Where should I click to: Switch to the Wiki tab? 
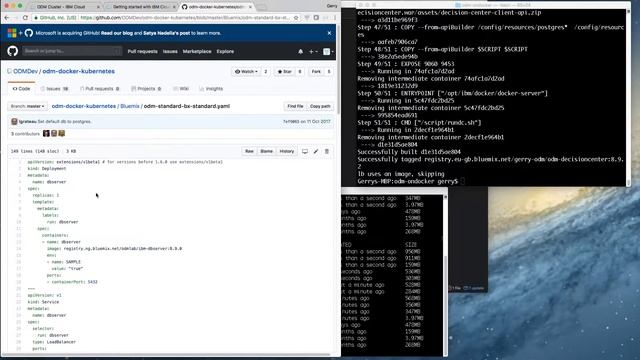tap(181, 89)
